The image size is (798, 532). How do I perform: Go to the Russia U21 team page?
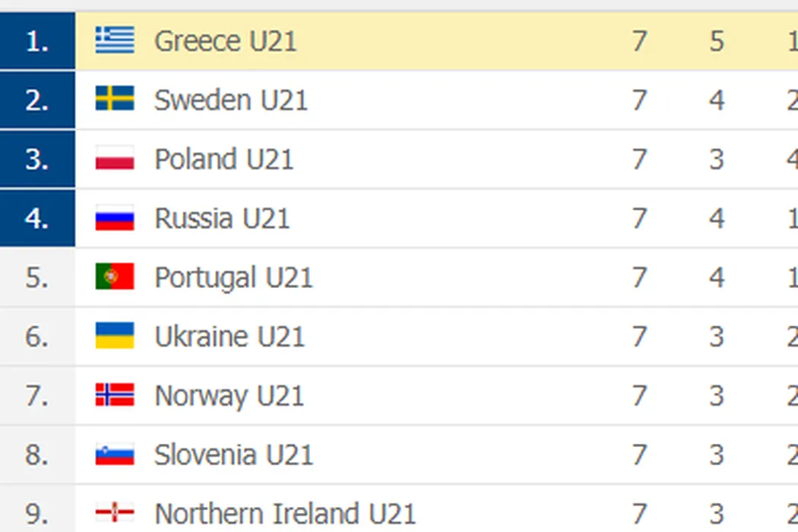[x=222, y=219]
